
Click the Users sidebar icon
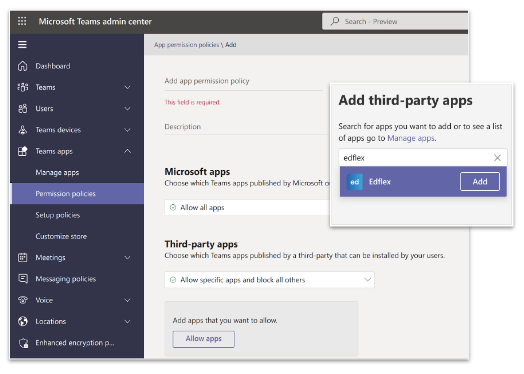pos(23,109)
